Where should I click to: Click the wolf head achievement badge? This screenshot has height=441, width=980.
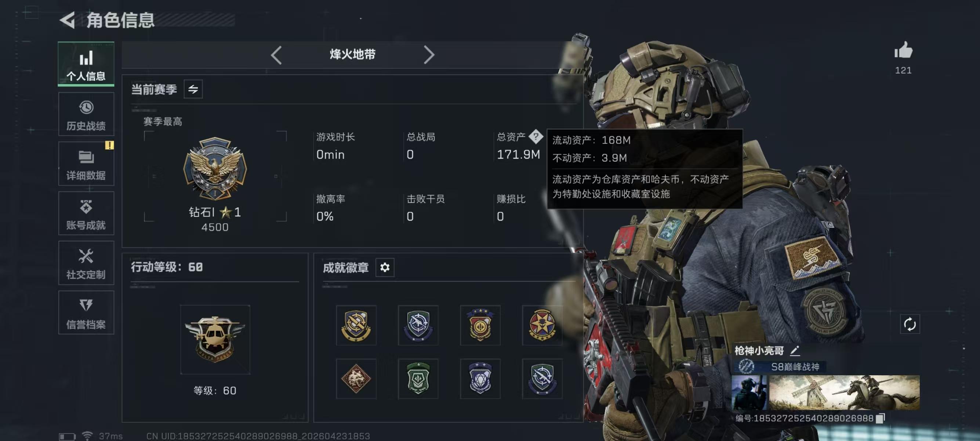356,379
